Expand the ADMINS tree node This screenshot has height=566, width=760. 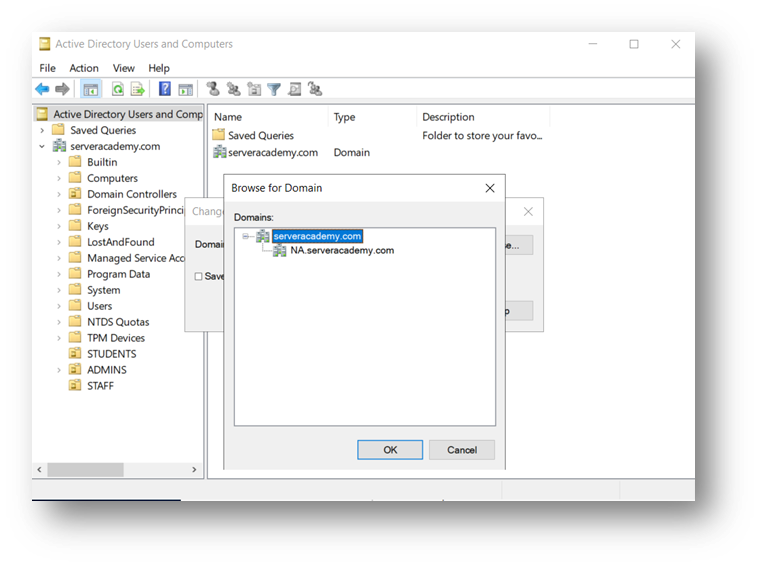pyautogui.click(x=59, y=370)
